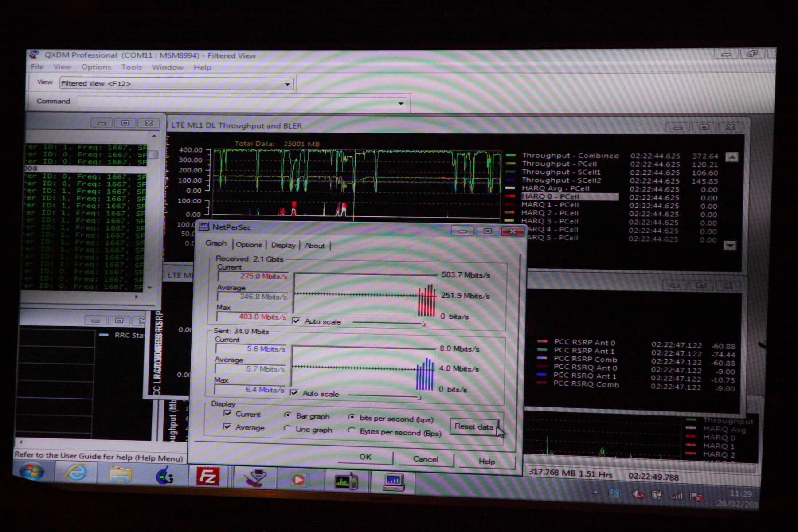Launch FileZilla from the taskbar
Screen dimensions: 798x532
[208, 477]
